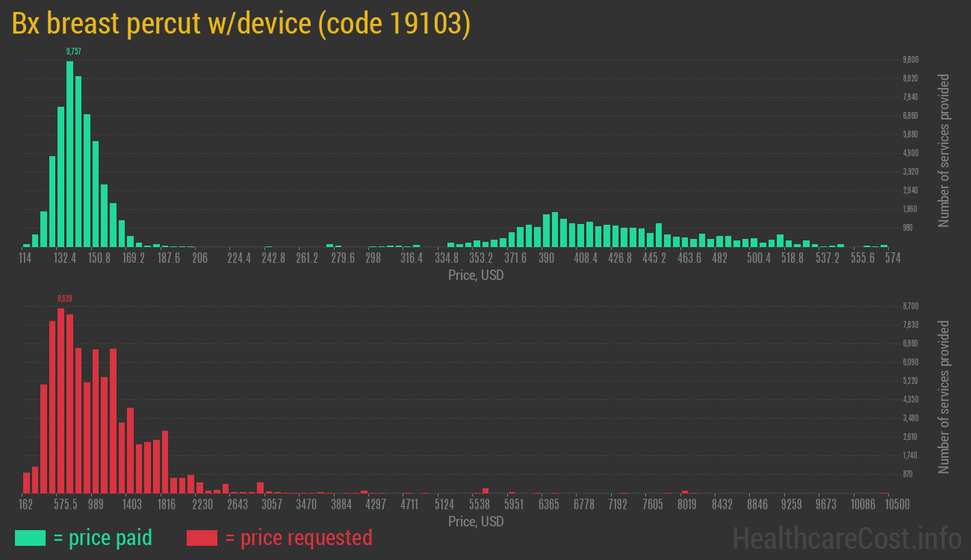
Task: Click 'Number of services provided' beside the red chart
Action: pos(944,397)
